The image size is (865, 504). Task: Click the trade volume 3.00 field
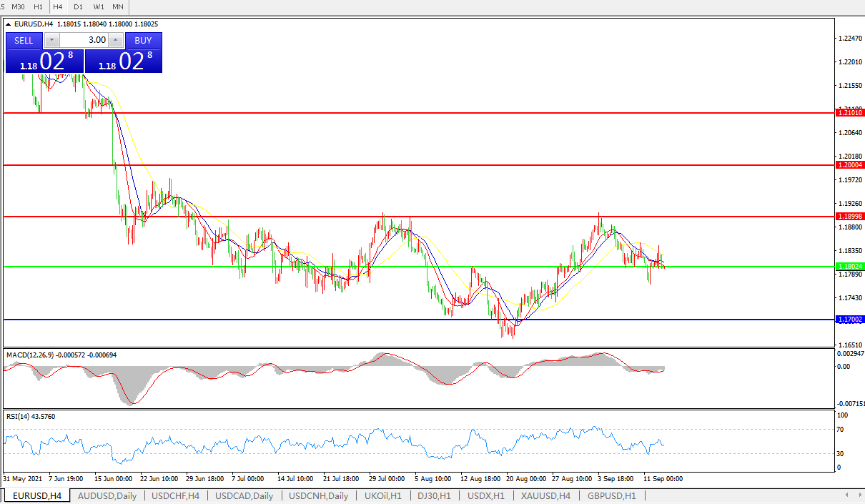pos(84,40)
